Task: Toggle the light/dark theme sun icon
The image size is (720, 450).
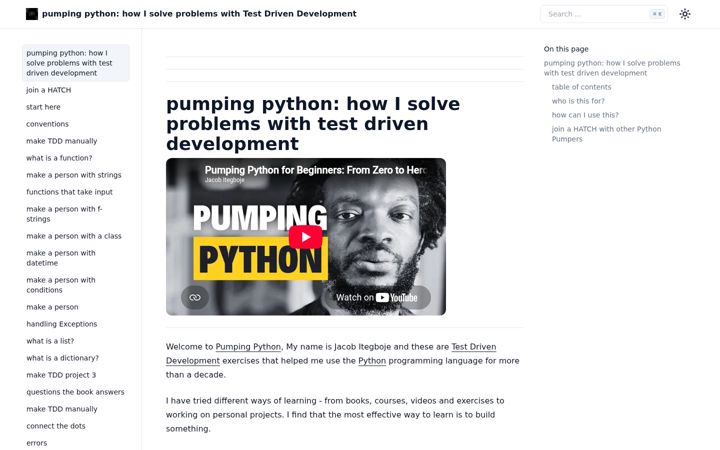Action: tap(685, 14)
